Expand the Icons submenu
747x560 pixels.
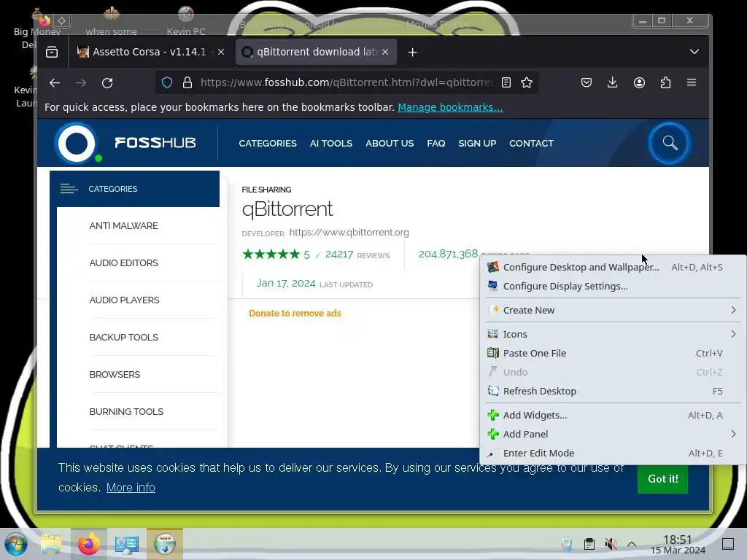pos(612,334)
